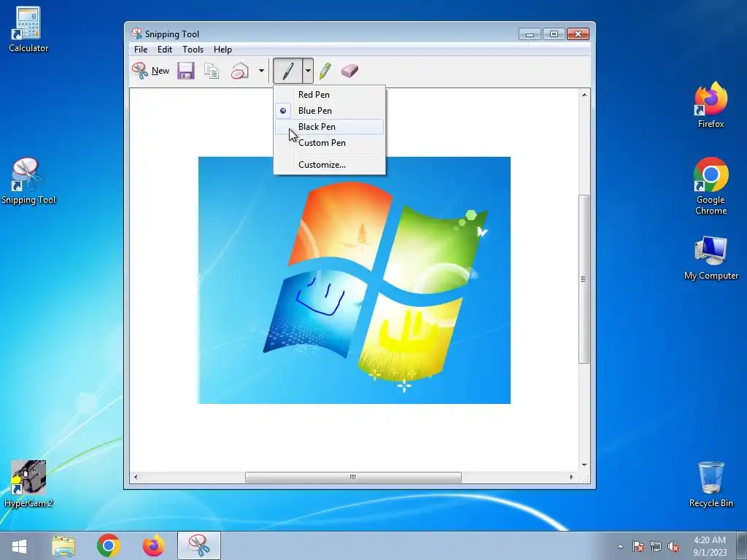This screenshot has width=747, height=560.
Task: Close the Pen color dropdown arrow
Action: coord(308,71)
